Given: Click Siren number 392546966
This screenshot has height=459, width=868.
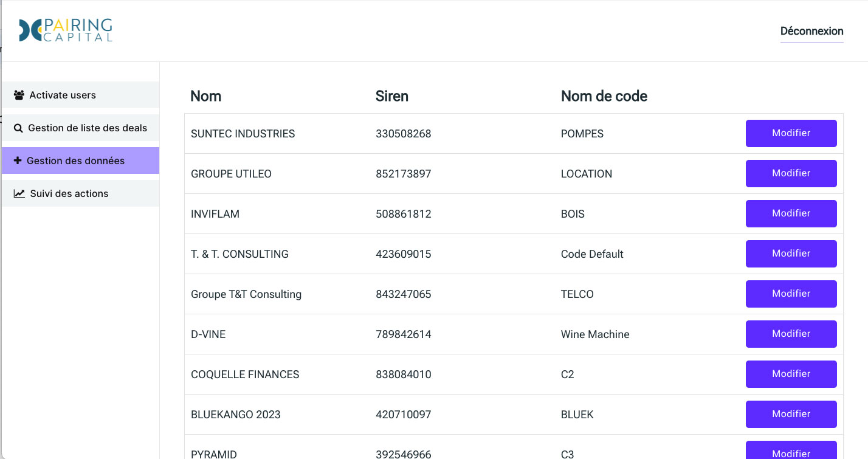Looking at the screenshot, I should coord(404,454).
